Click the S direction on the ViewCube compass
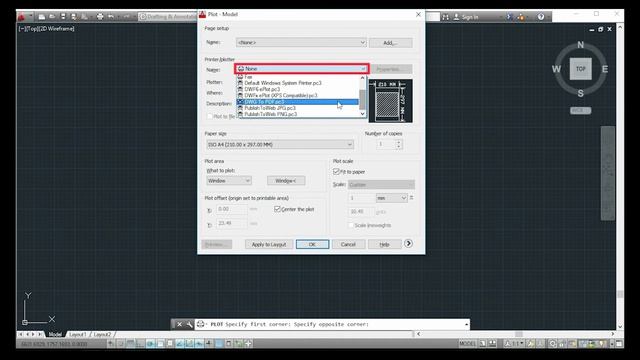The height and width of the screenshot is (360, 640). (580, 93)
